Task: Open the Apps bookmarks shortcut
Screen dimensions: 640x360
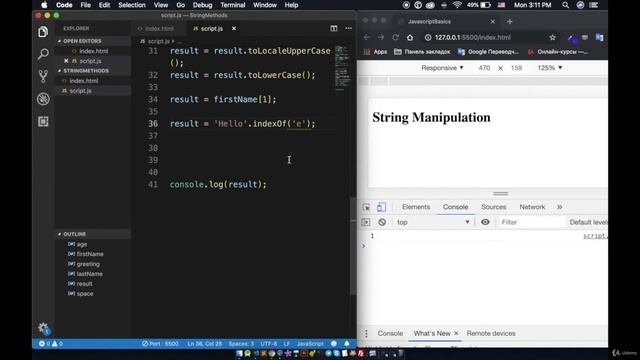Action: (375, 52)
